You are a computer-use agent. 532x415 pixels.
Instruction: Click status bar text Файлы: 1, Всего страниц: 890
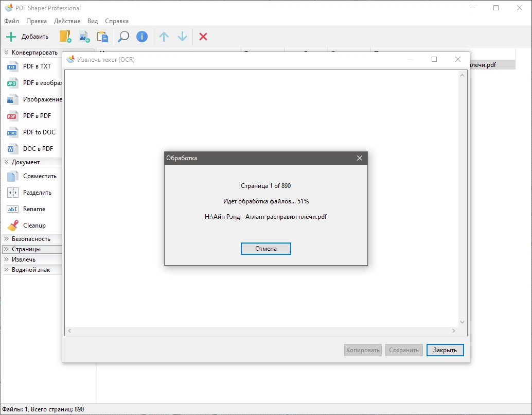coord(43,409)
